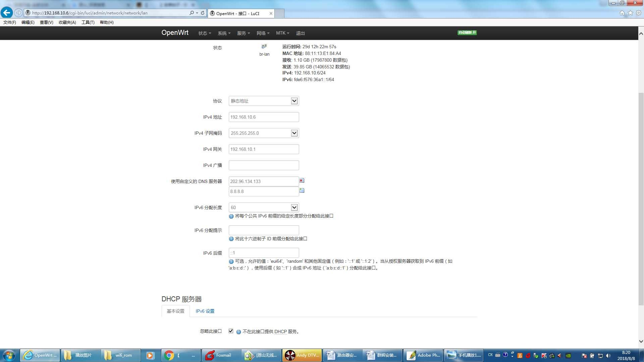Open the IPv6 分配长度 dropdown
The width and height of the screenshot is (644, 362).
[294, 207]
